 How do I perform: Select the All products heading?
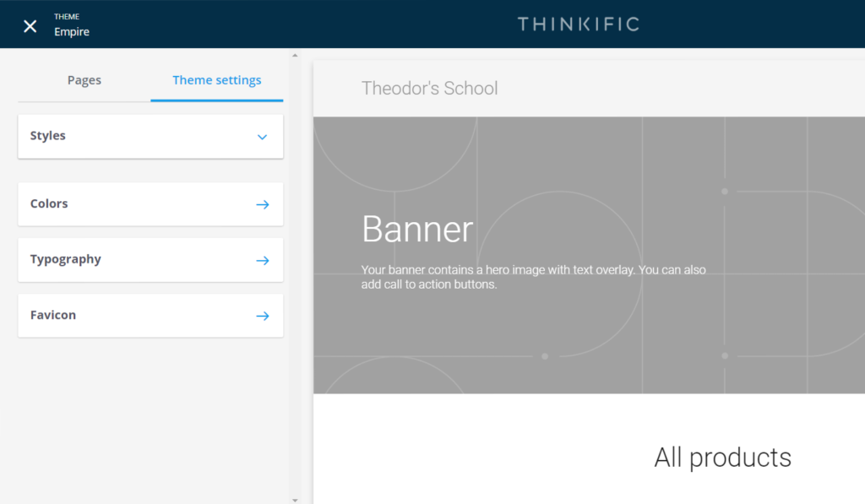[x=722, y=457]
